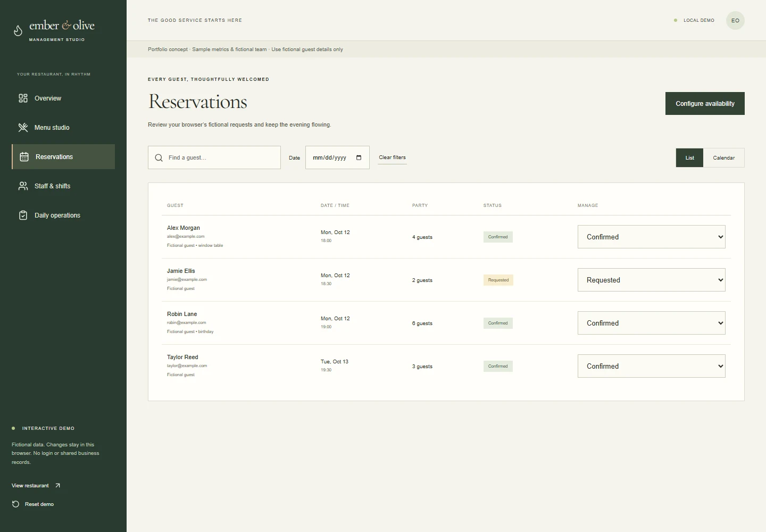Image resolution: width=766 pixels, height=532 pixels.
Task: Click the Date mm/dd/yyyy input field
Action: point(337,157)
